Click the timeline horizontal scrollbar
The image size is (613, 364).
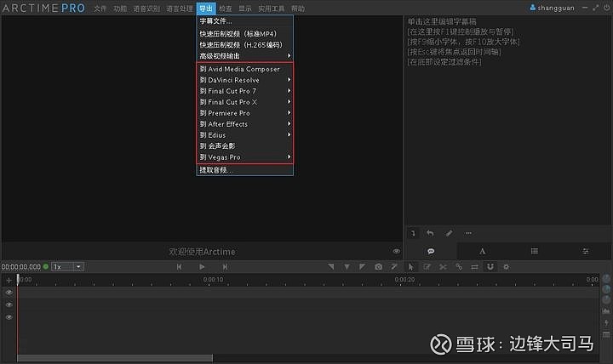click(115, 358)
